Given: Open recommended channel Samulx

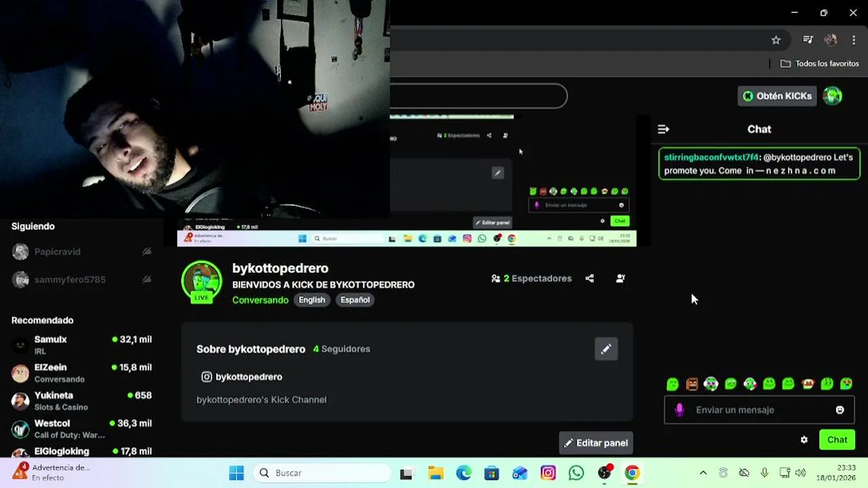Looking at the screenshot, I should (x=81, y=344).
